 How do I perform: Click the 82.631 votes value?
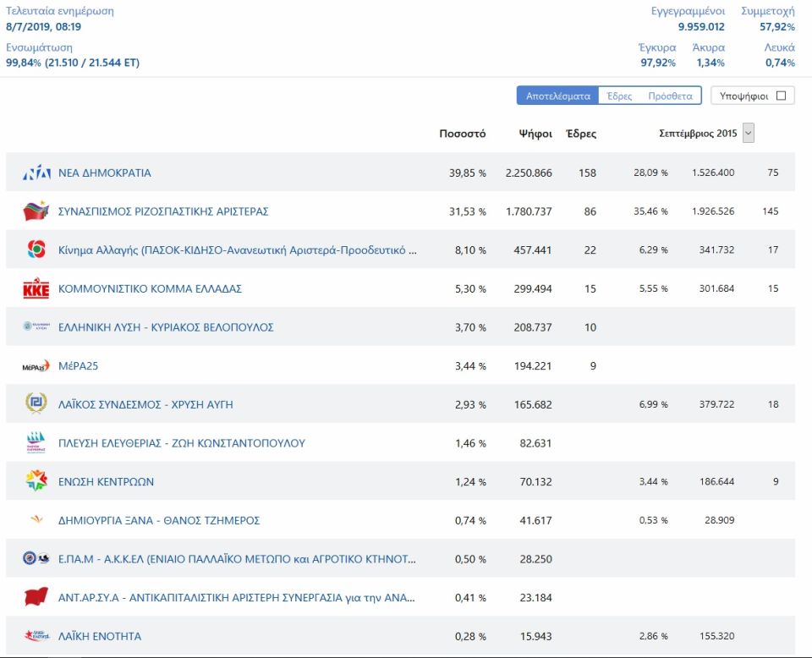coord(535,443)
